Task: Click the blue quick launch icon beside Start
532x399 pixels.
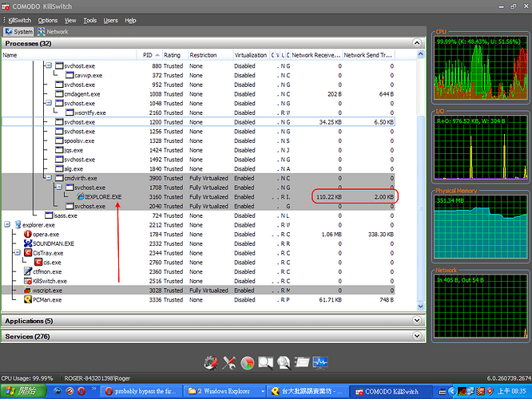Action: (58, 391)
